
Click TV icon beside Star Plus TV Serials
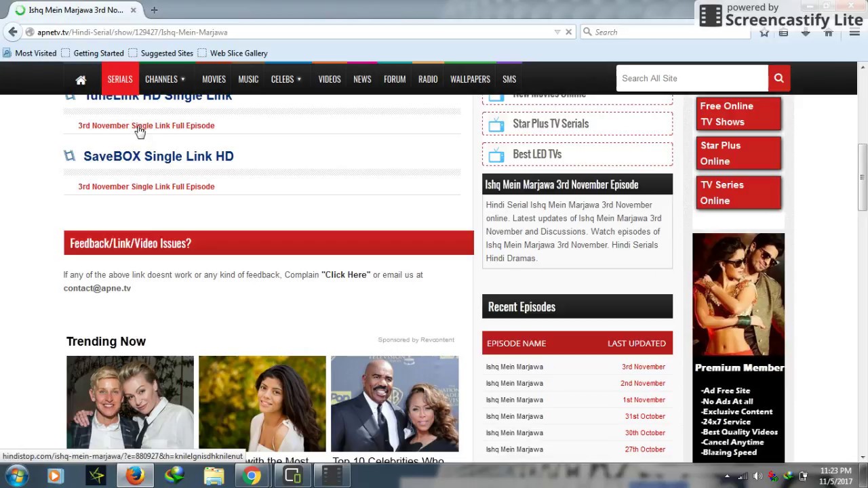pyautogui.click(x=496, y=124)
